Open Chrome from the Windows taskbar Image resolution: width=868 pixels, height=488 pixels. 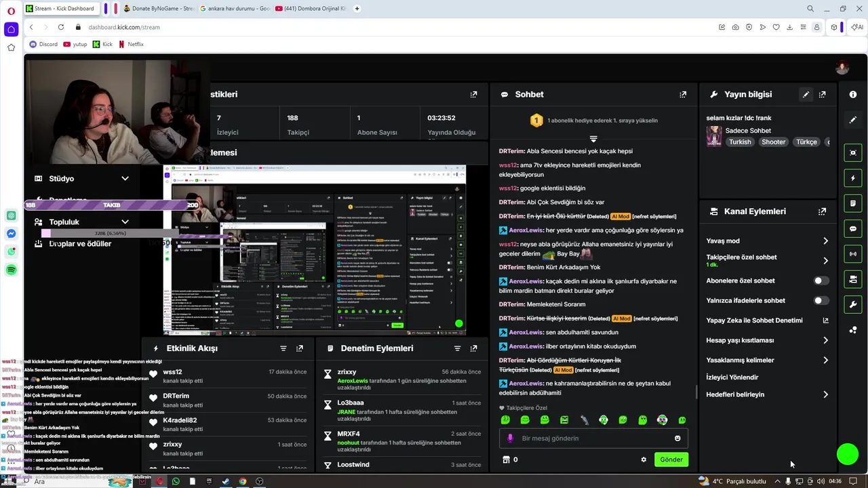[x=243, y=481]
